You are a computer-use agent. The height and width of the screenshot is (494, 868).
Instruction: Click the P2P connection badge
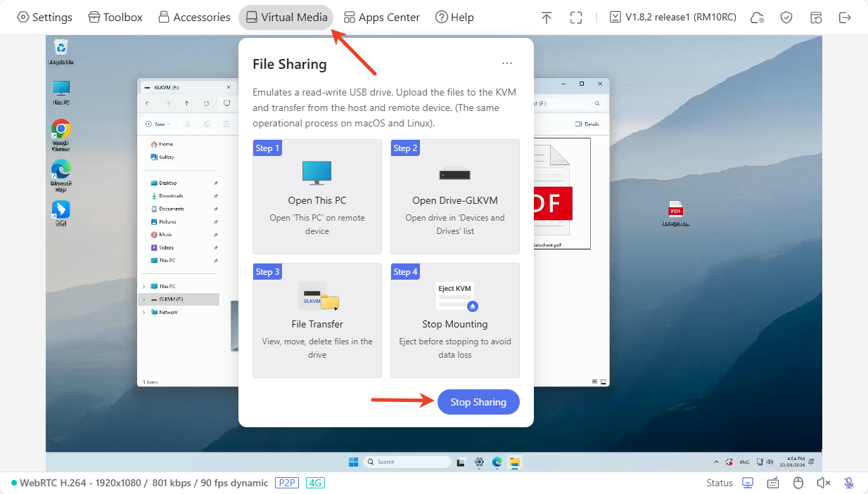[287, 483]
